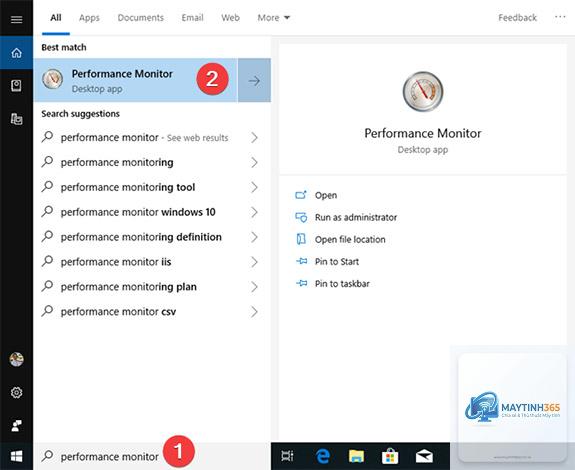The image size is (575, 470).
Task: Expand the More dropdown
Action: pos(273,18)
